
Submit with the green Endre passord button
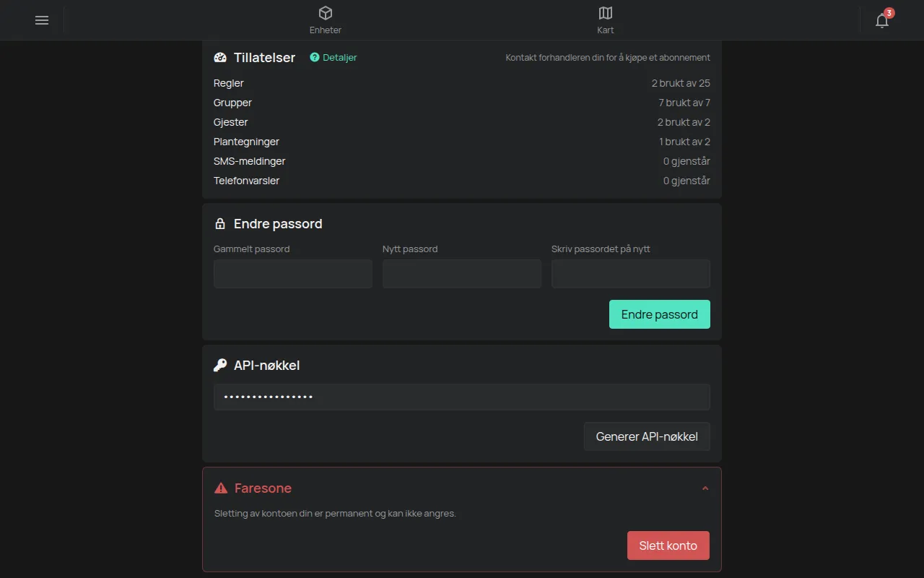tap(660, 314)
